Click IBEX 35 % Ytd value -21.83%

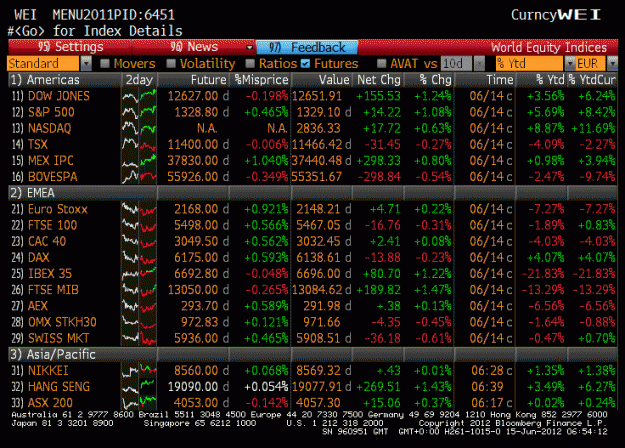click(x=543, y=273)
